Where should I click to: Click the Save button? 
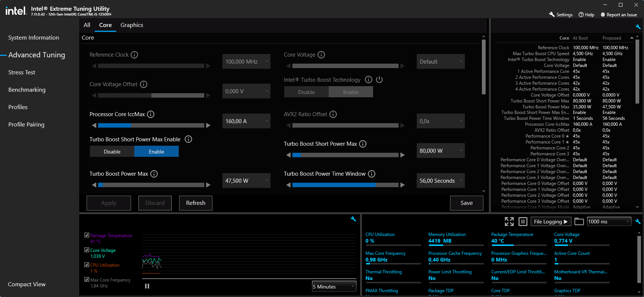coord(467,203)
